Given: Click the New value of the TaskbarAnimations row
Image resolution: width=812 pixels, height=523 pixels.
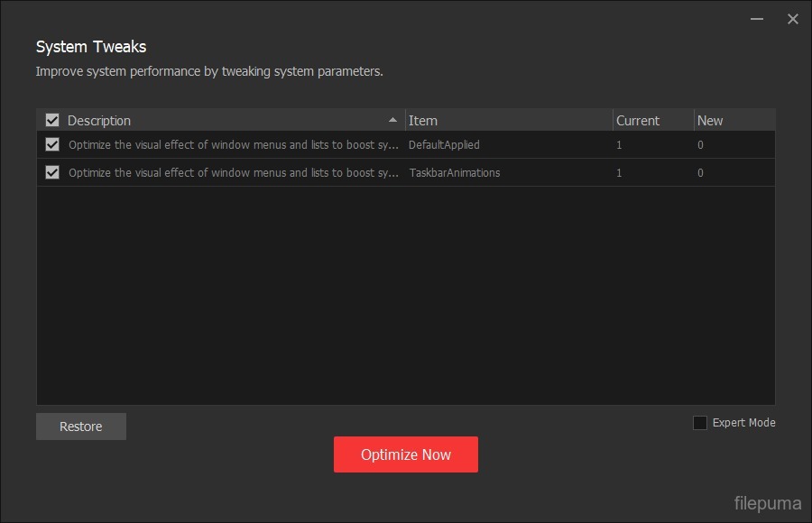Looking at the screenshot, I should click(700, 173).
